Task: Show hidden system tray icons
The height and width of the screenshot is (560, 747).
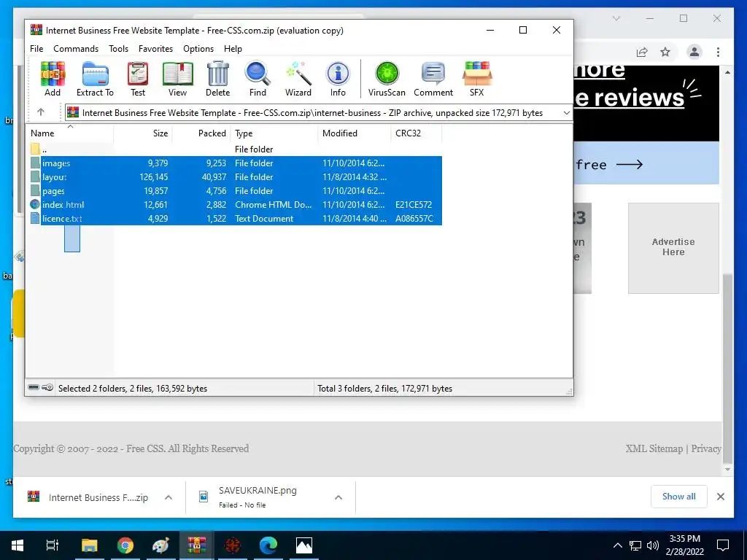Action: [x=617, y=545]
